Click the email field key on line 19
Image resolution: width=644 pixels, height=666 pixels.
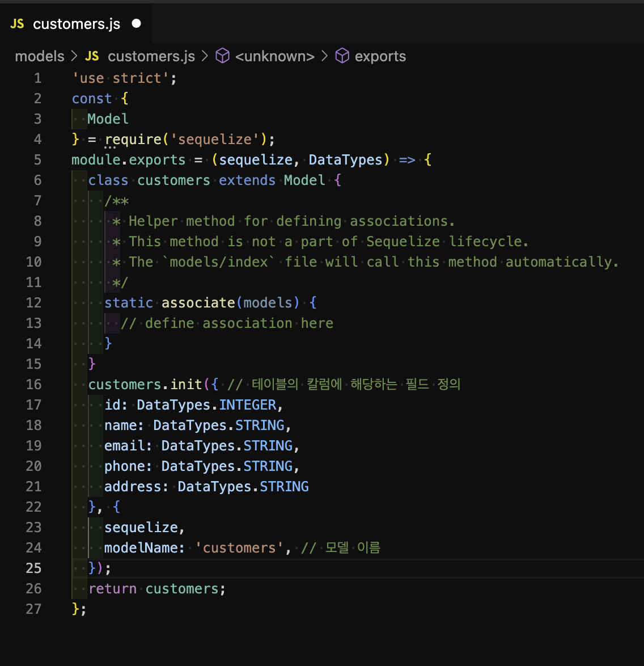pyautogui.click(x=124, y=445)
